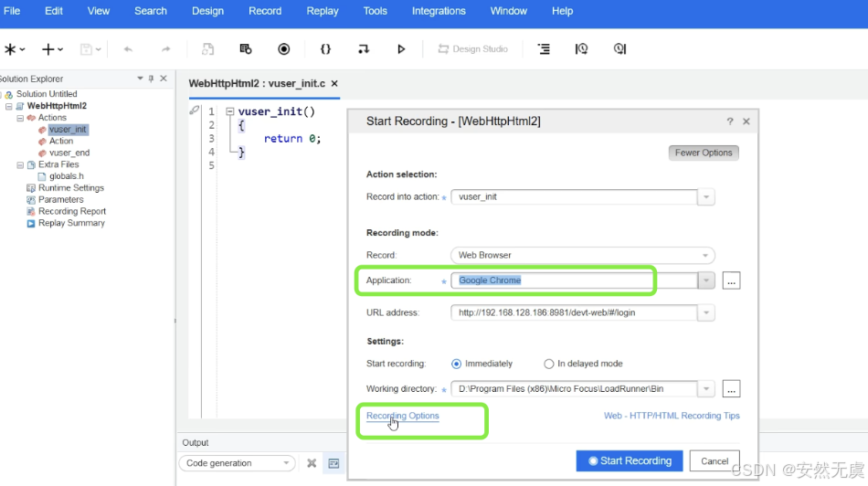Click the clock-with-bar toolbar icon
Viewport: 868px width, 486px height.
[581, 49]
